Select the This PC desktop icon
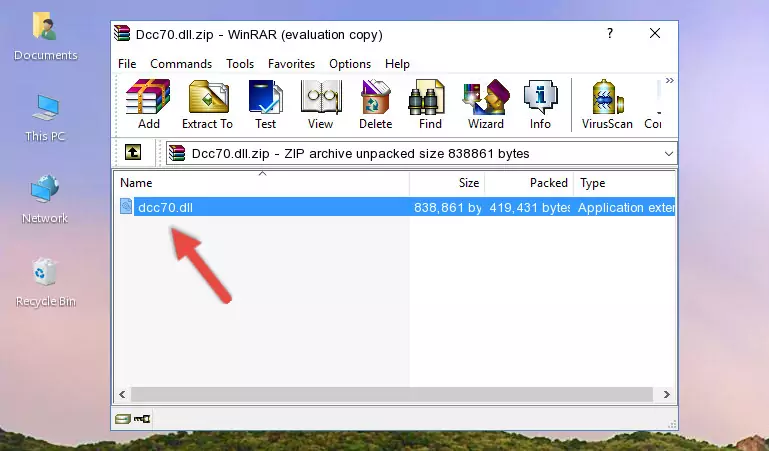 click(46, 119)
